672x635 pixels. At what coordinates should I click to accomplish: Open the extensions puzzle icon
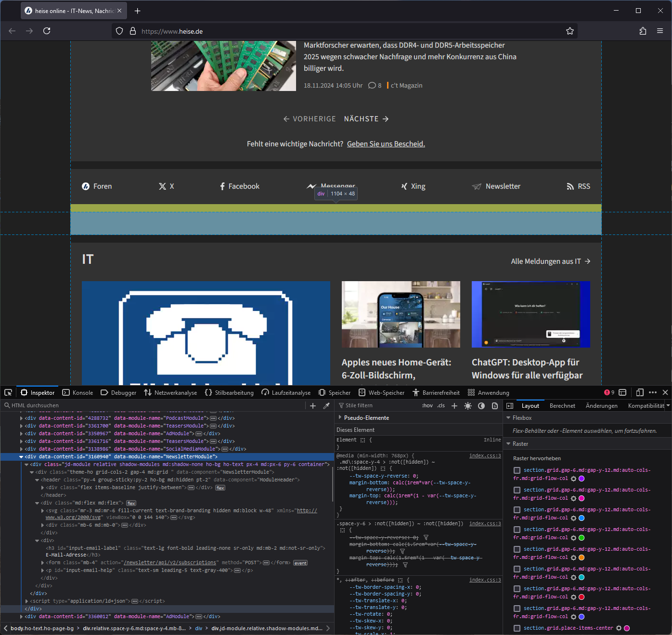pyautogui.click(x=643, y=31)
